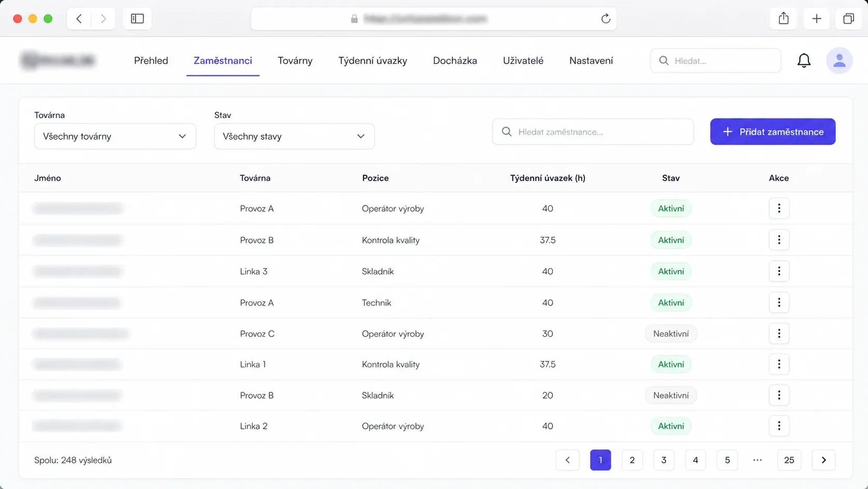Jump to last results page 25

789,460
